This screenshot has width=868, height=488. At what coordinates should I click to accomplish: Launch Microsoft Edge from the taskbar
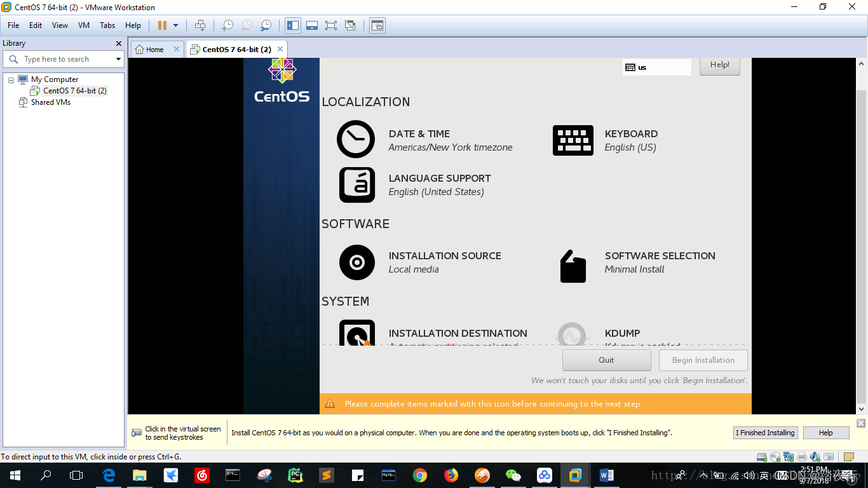(109, 475)
